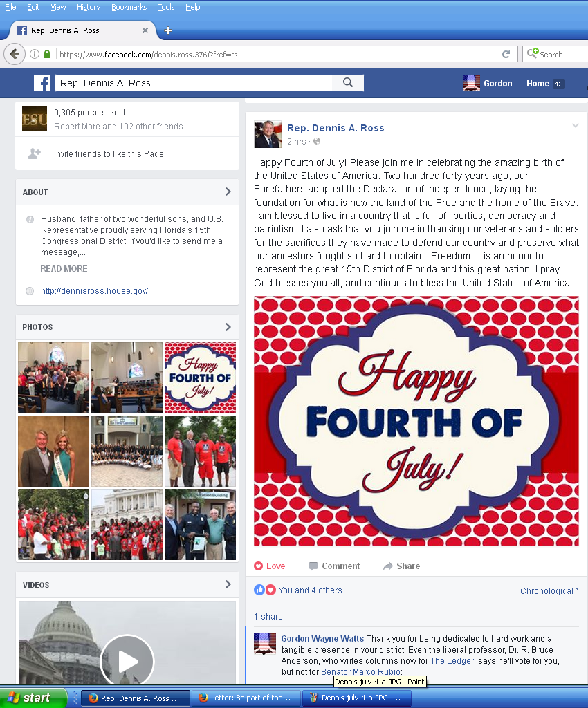588x708 pixels.
Task: Open the Bookmarks menu
Action: coord(129,7)
